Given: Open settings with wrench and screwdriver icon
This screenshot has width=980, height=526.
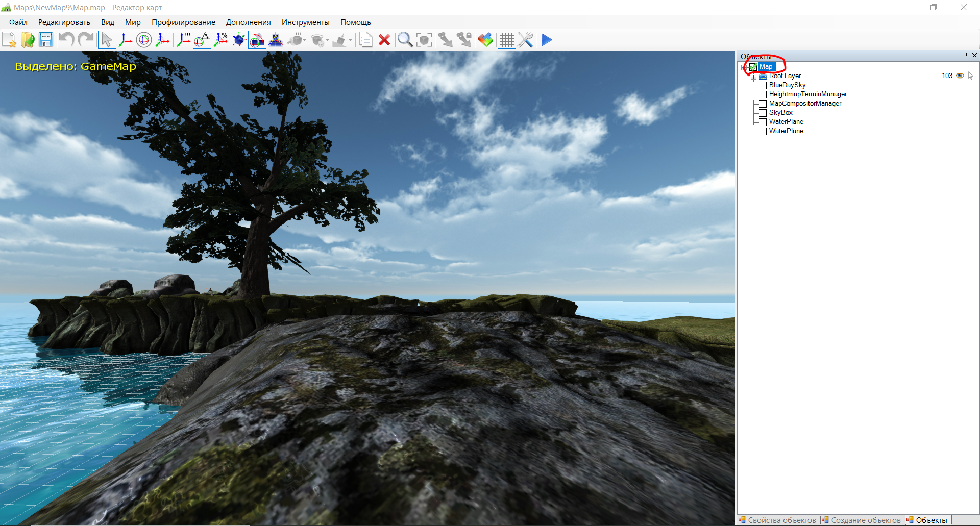Looking at the screenshot, I should [x=525, y=40].
